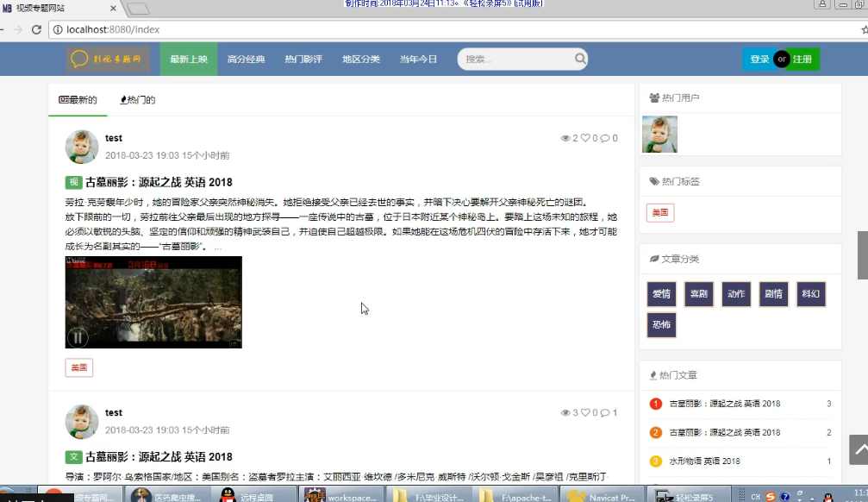The image size is (868, 502).
Task: Open a new browser tab
Action: 138,9
